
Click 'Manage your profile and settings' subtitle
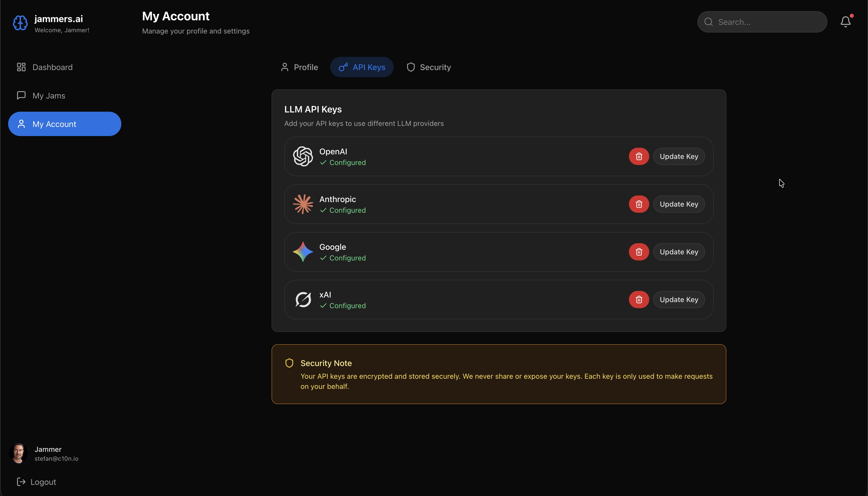(196, 31)
